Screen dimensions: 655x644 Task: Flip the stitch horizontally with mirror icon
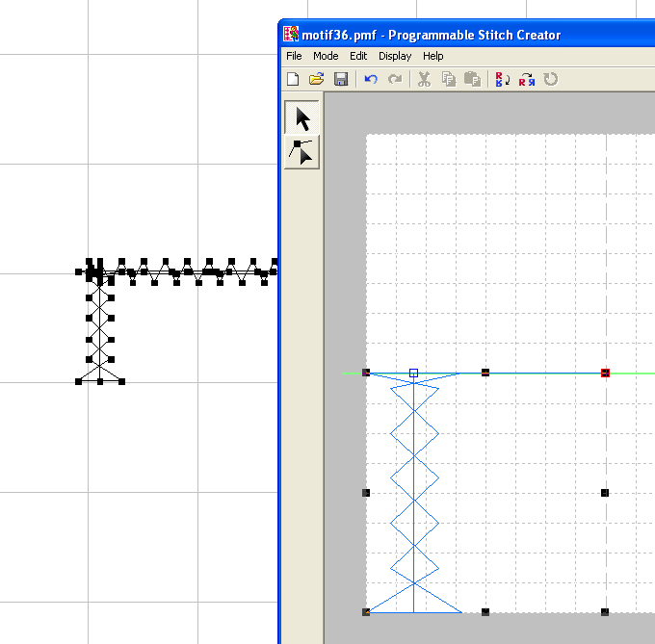coord(526,80)
